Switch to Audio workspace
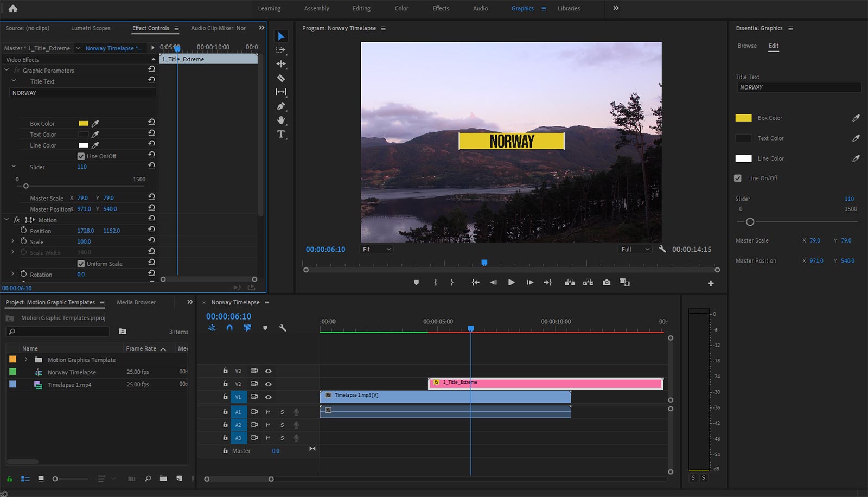 click(x=480, y=8)
